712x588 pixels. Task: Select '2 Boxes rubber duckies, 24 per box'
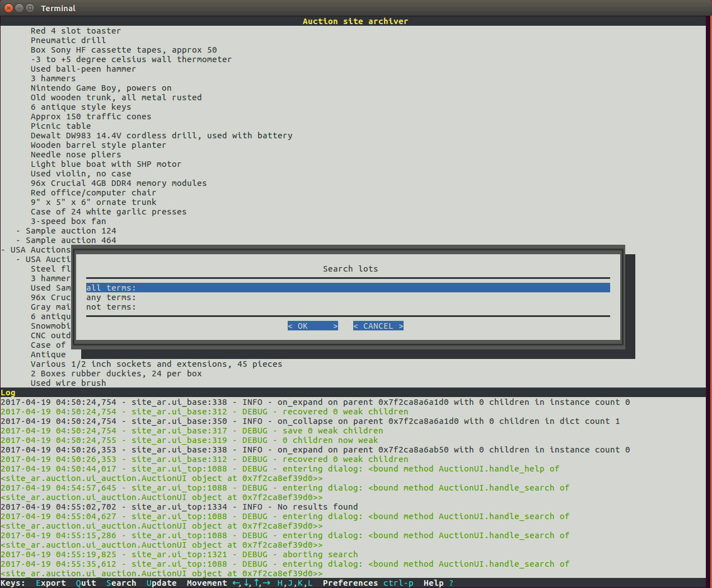pyautogui.click(x=116, y=374)
